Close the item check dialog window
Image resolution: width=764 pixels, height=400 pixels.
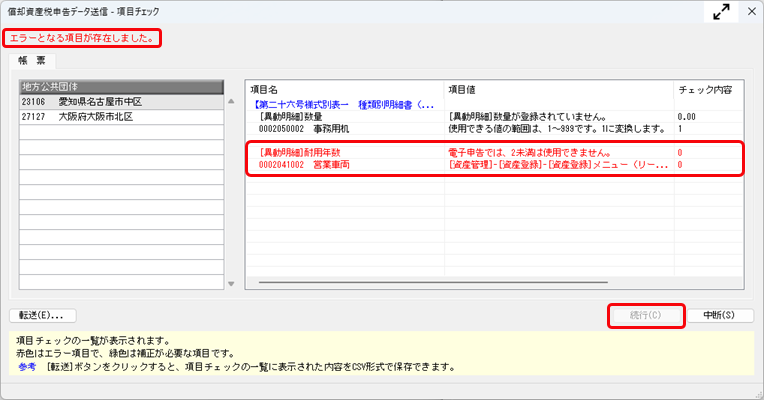pyautogui.click(x=749, y=13)
